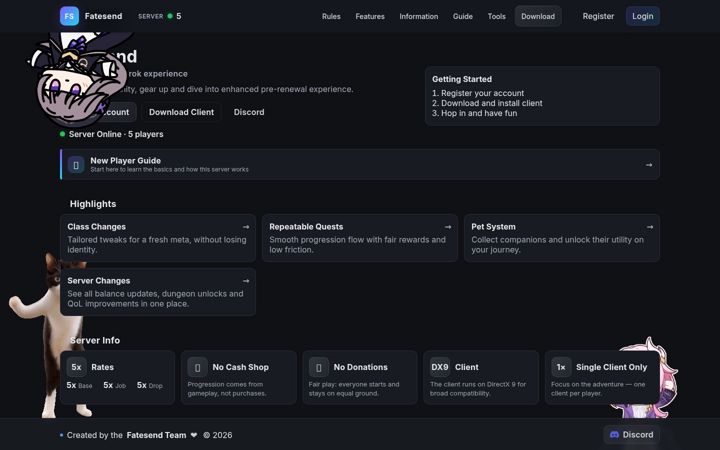
Task: Click '3. Hop in and have fun' text
Action: point(474,113)
